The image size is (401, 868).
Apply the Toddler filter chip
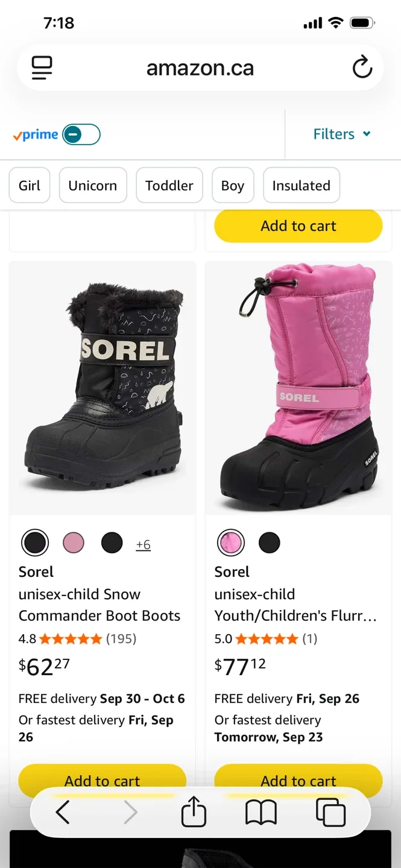tap(169, 185)
